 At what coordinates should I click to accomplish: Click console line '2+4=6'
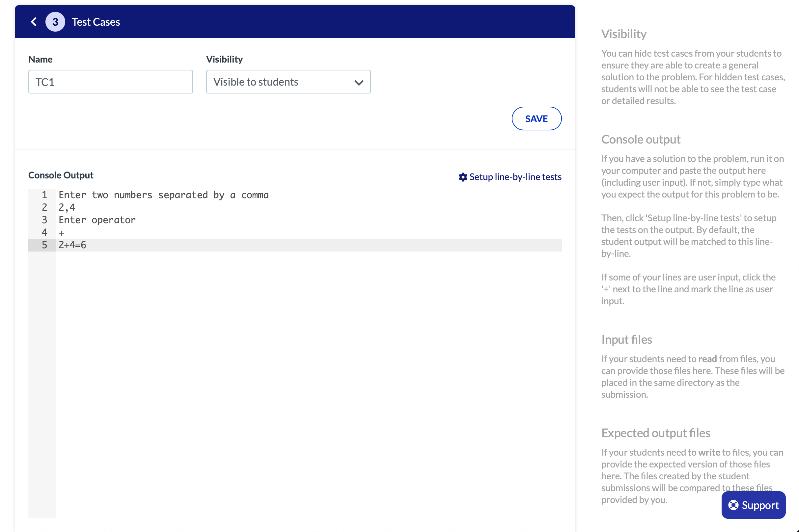72,245
